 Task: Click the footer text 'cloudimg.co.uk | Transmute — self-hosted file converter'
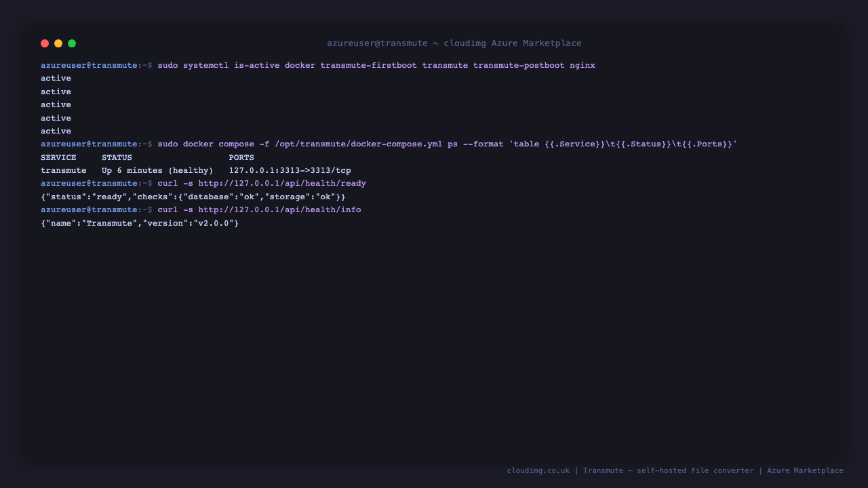[x=631, y=470]
